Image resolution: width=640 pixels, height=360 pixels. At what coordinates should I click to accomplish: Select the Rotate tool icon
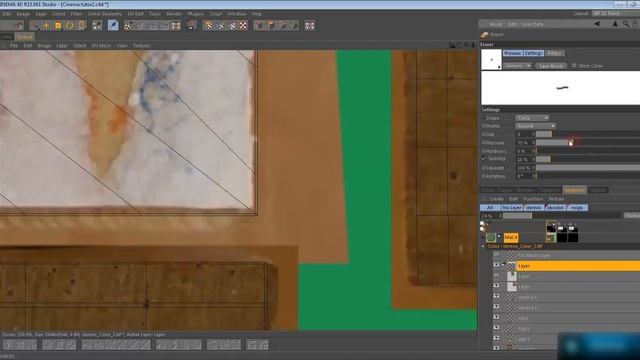point(69,26)
